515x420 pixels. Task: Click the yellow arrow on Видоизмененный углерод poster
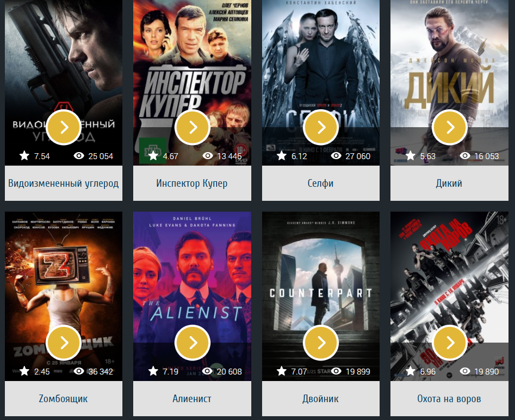[x=64, y=128]
